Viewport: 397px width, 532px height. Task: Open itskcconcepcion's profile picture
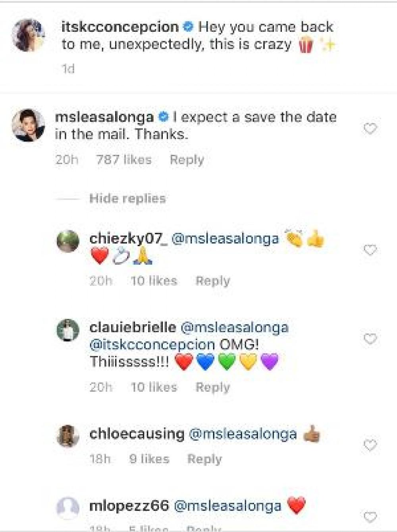coord(28,35)
